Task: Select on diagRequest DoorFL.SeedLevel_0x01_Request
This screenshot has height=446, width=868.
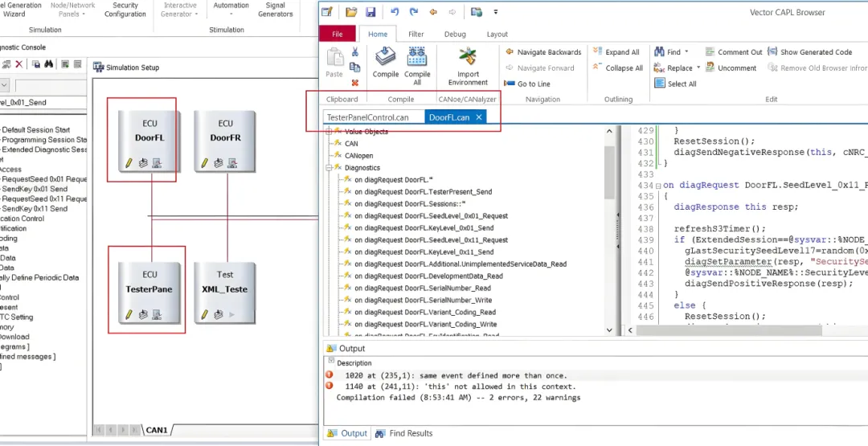Action: (432, 216)
